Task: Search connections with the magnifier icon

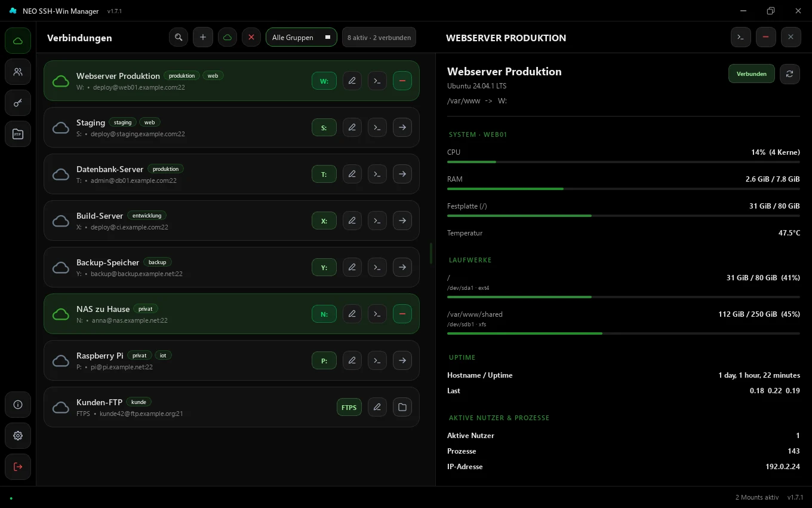Action: (x=179, y=37)
